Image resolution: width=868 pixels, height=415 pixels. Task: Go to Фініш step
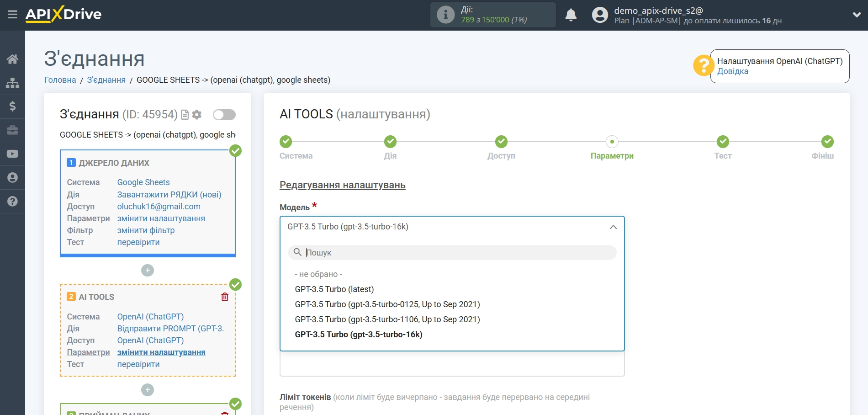pyautogui.click(x=827, y=142)
